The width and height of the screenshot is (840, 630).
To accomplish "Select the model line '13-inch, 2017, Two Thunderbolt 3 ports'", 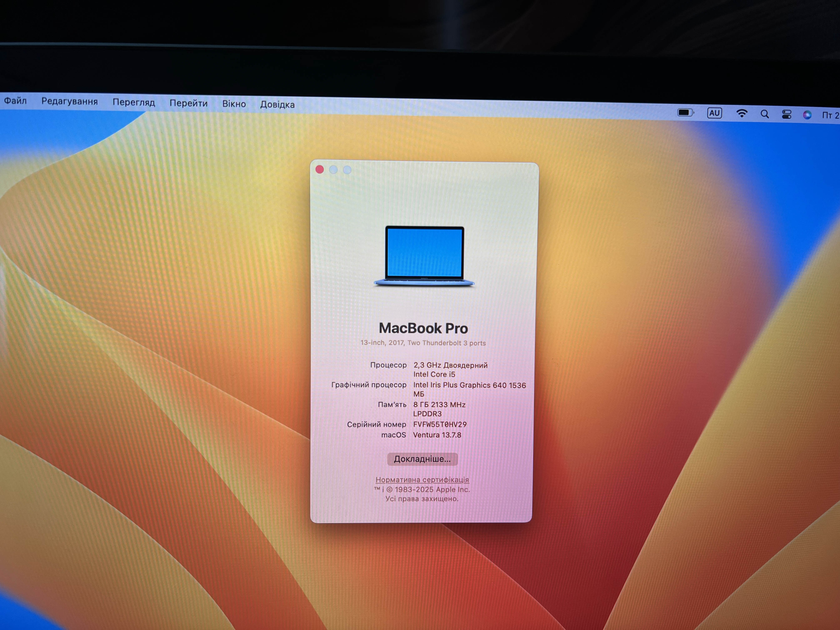I will [x=423, y=343].
